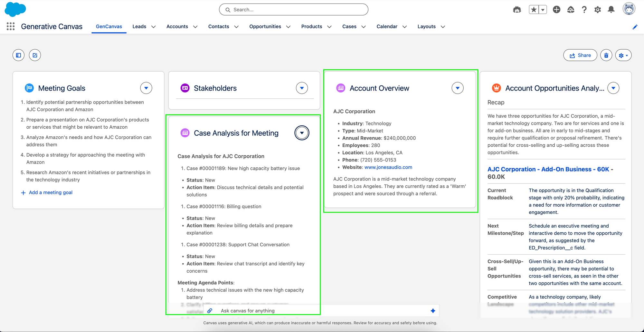Open the Setup gear icon

point(598,10)
